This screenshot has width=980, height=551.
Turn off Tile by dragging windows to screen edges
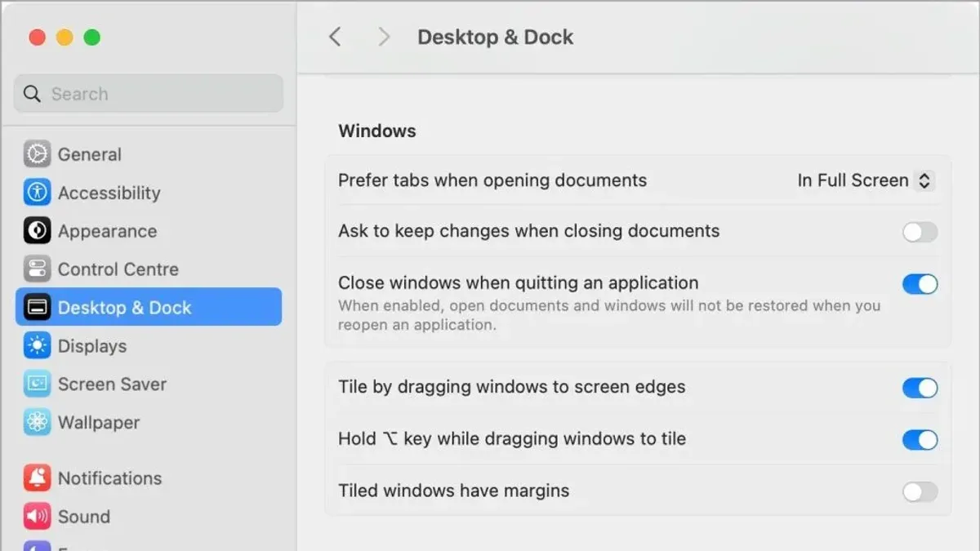click(920, 388)
